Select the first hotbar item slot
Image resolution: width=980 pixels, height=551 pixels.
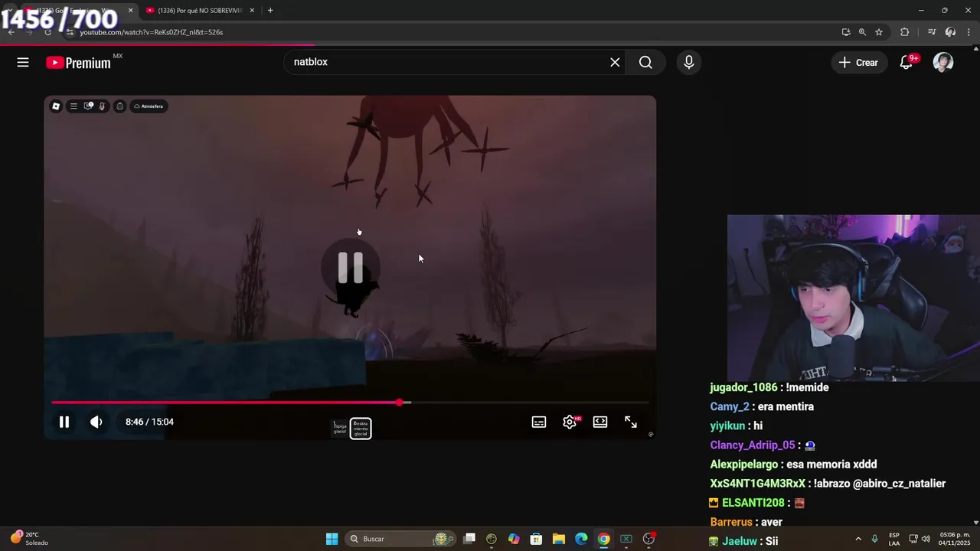click(340, 429)
